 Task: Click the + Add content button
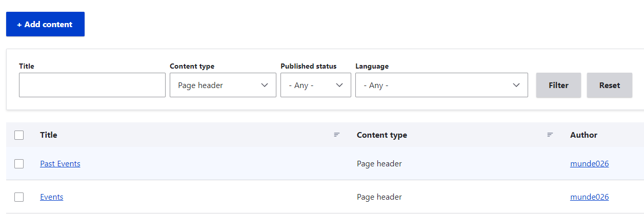[x=45, y=24]
